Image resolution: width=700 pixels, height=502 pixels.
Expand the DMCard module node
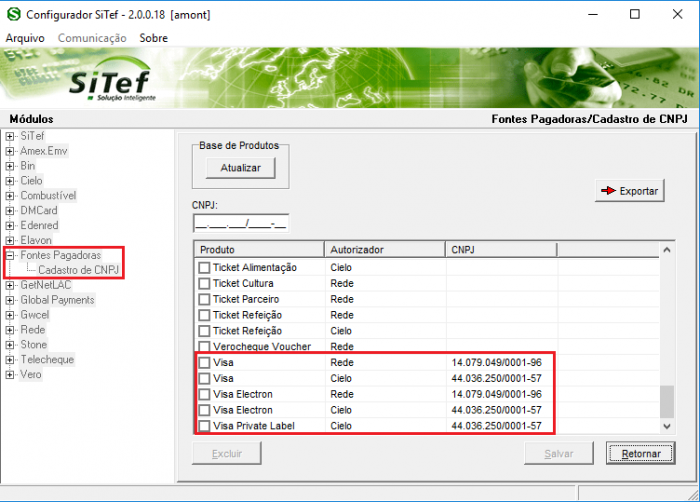(x=9, y=211)
